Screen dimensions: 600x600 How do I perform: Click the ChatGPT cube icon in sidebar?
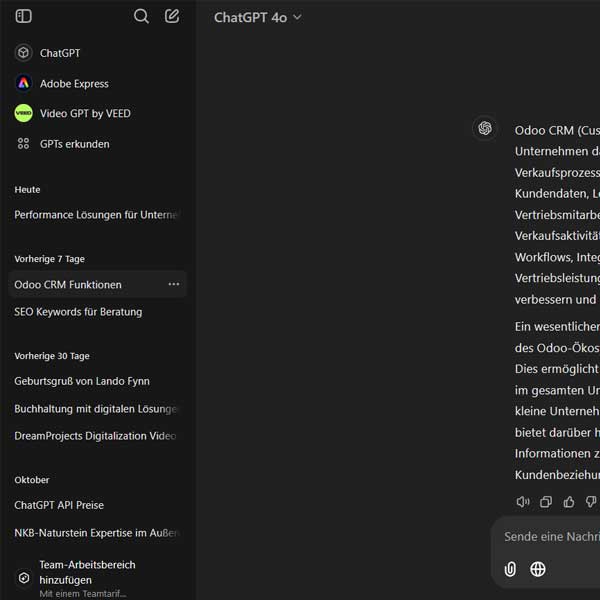pos(23,52)
